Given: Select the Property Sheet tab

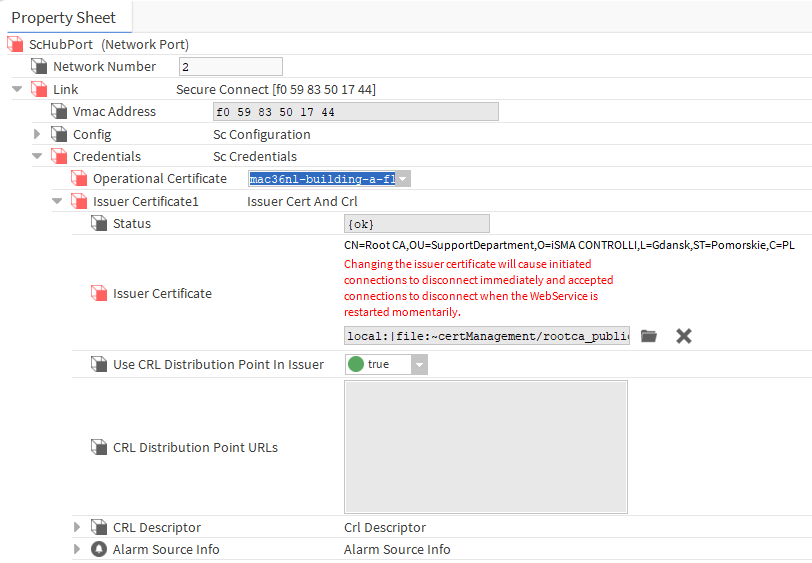Looking at the screenshot, I should pos(64,18).
